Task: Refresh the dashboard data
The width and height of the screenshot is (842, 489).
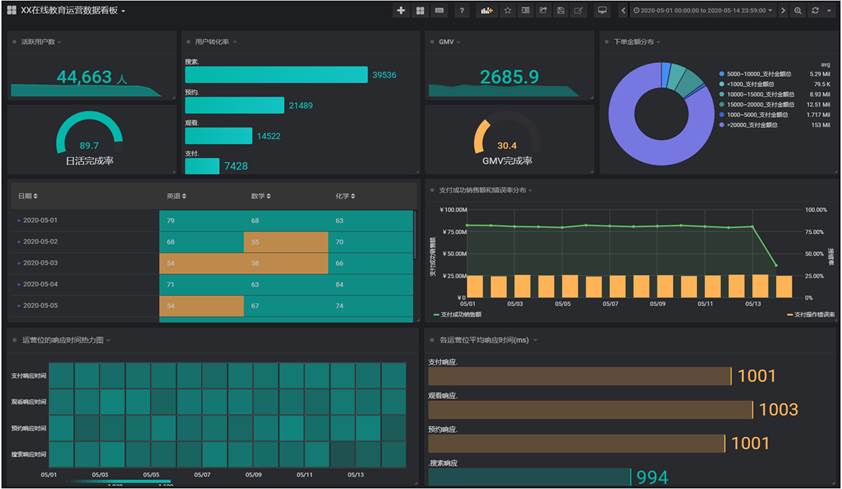Action: [815, 11]
